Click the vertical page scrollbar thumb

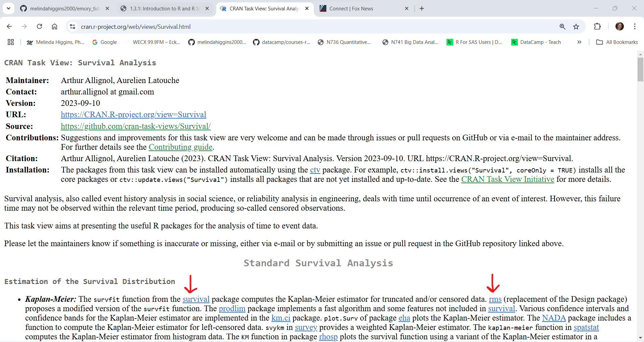(x=640, y=69)
